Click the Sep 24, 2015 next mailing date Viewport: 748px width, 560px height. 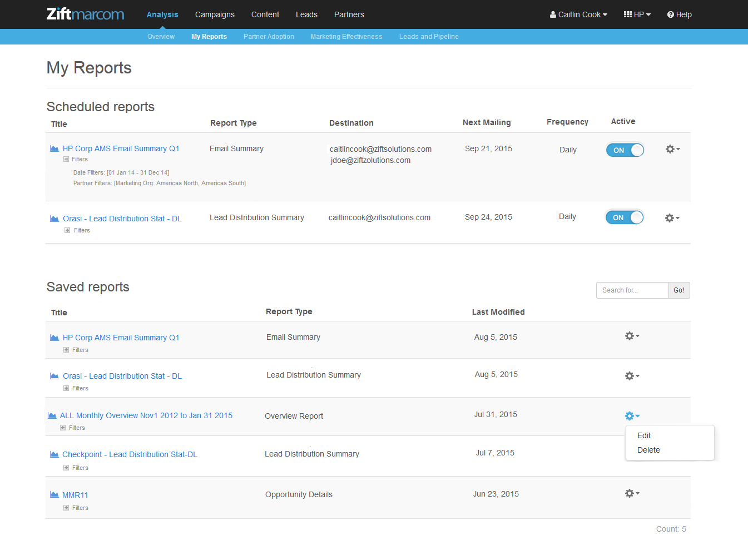click(x=488, y=217)
